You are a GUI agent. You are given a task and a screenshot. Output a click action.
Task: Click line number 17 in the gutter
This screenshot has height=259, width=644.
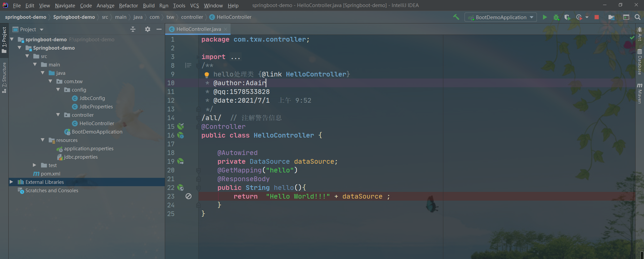click(x=171, y=144)
